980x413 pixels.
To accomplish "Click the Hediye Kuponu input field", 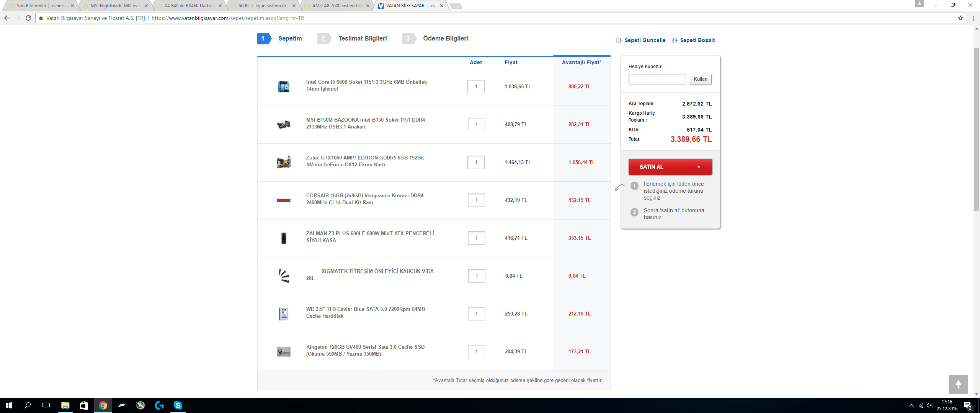I will (x=657, y=79).
